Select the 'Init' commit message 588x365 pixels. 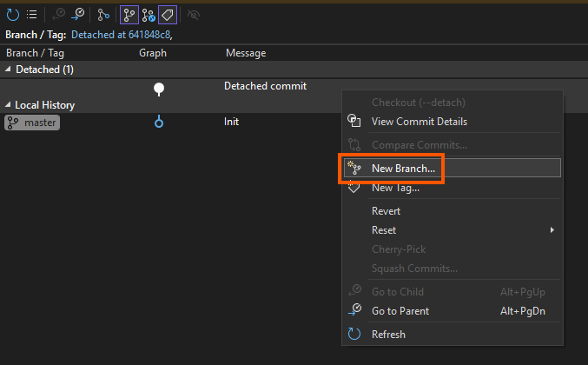tap(231, 122)
